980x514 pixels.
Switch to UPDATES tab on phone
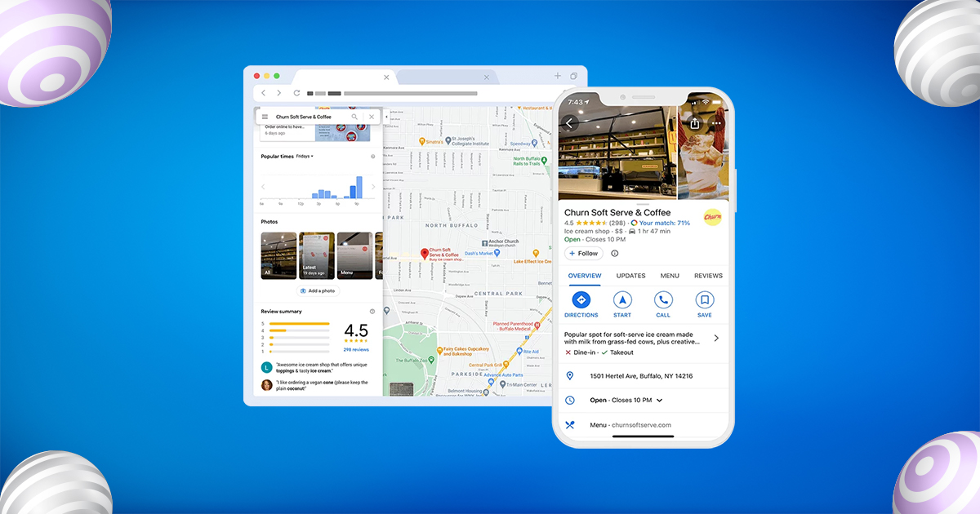pos(630,276)
